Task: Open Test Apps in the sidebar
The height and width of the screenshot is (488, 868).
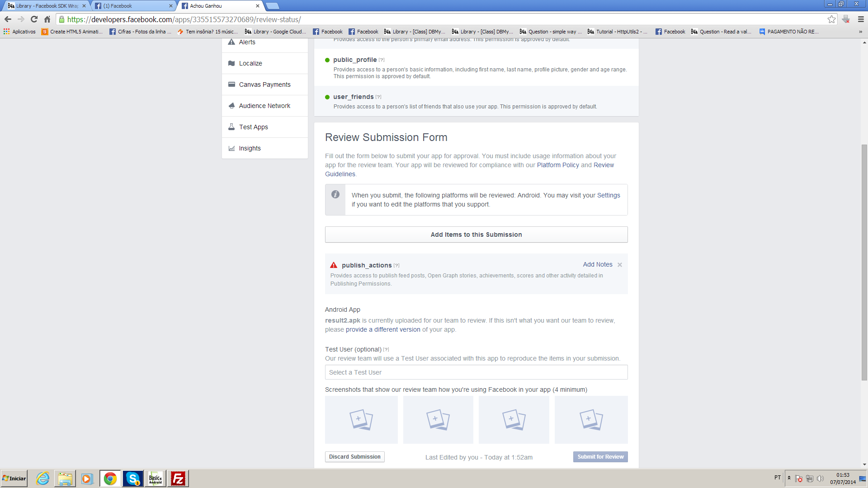Action: (x=265, y=127)
